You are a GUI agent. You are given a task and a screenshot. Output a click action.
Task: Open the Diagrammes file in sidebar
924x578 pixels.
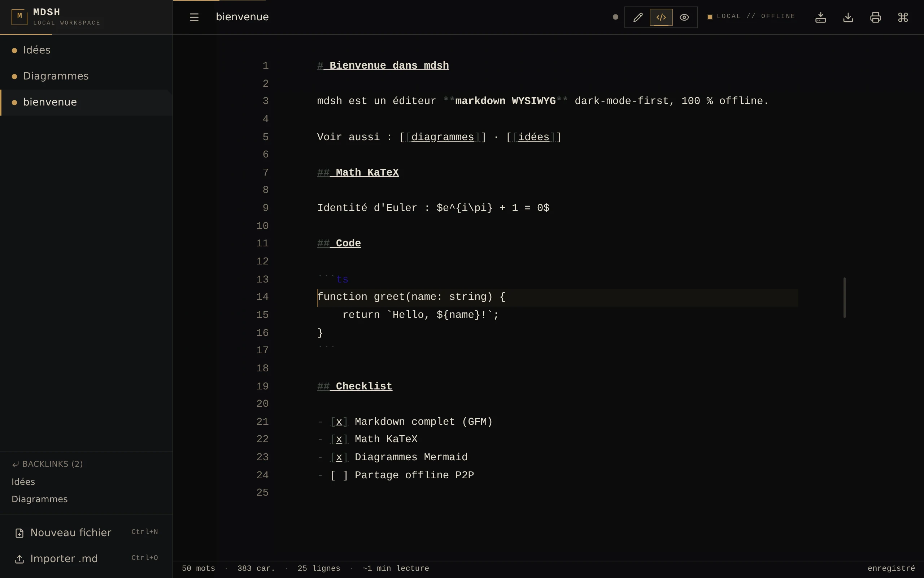[86, 76]
